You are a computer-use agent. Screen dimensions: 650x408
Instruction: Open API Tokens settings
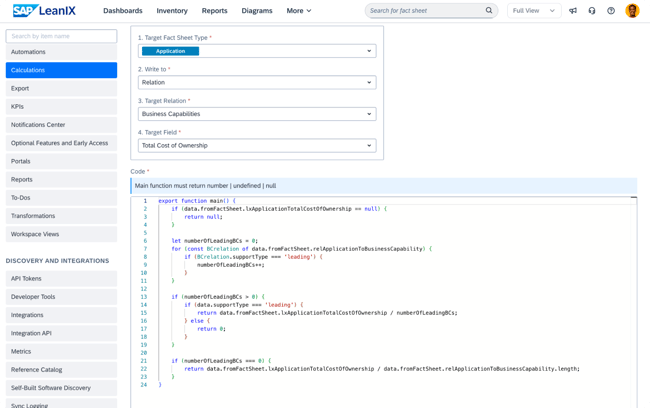tap(61, 279)
